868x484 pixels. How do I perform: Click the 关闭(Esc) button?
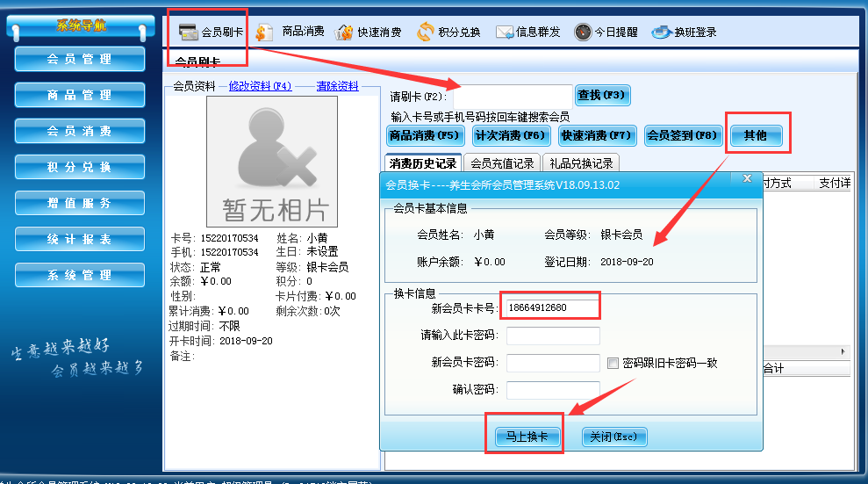pos(614,437)
